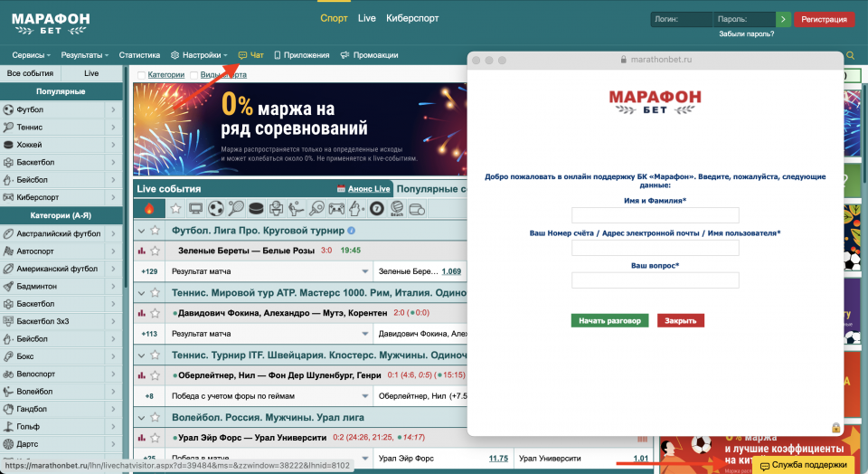Click the info icon next to Лига Про

pos(351,231)
